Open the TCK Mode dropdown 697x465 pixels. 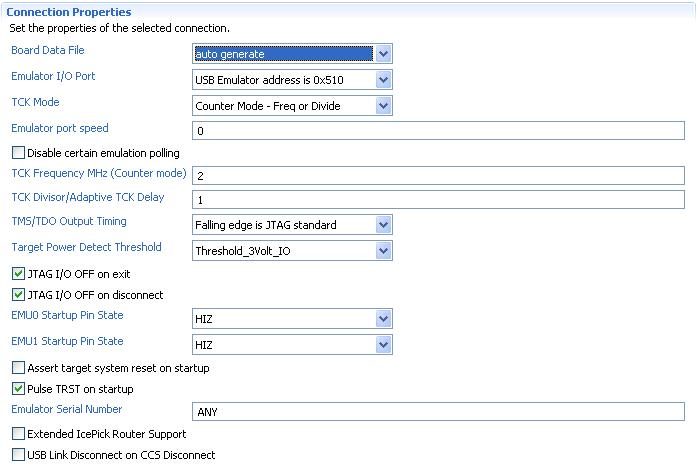click(x=384, y=105)
